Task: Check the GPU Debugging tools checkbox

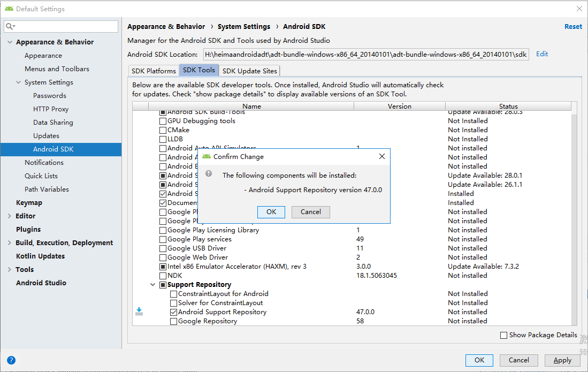Action: click(163, 121)
